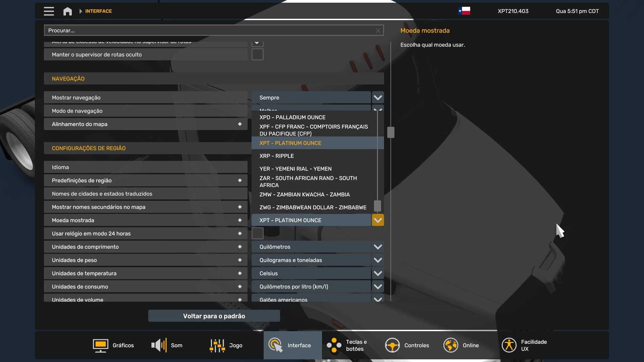The image size is (644, 362).
Task: Clear the search field with X
Action: (378, 31)
